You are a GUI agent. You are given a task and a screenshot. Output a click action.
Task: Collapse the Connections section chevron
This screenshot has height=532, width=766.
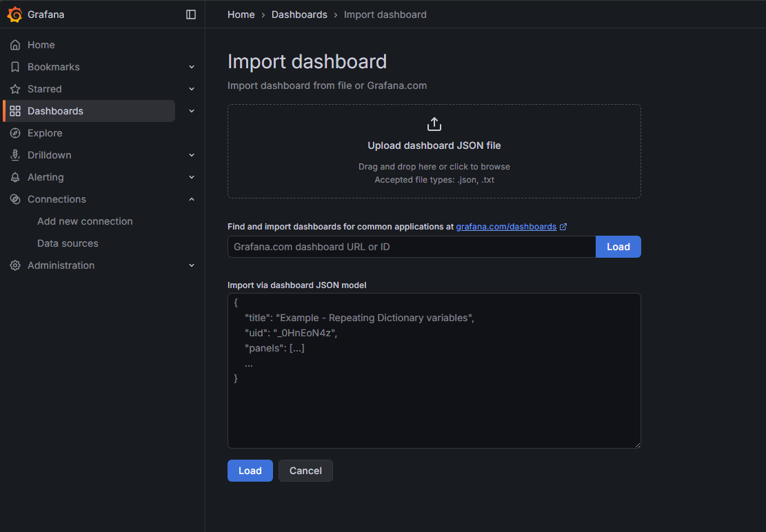(x=192, y=199)
